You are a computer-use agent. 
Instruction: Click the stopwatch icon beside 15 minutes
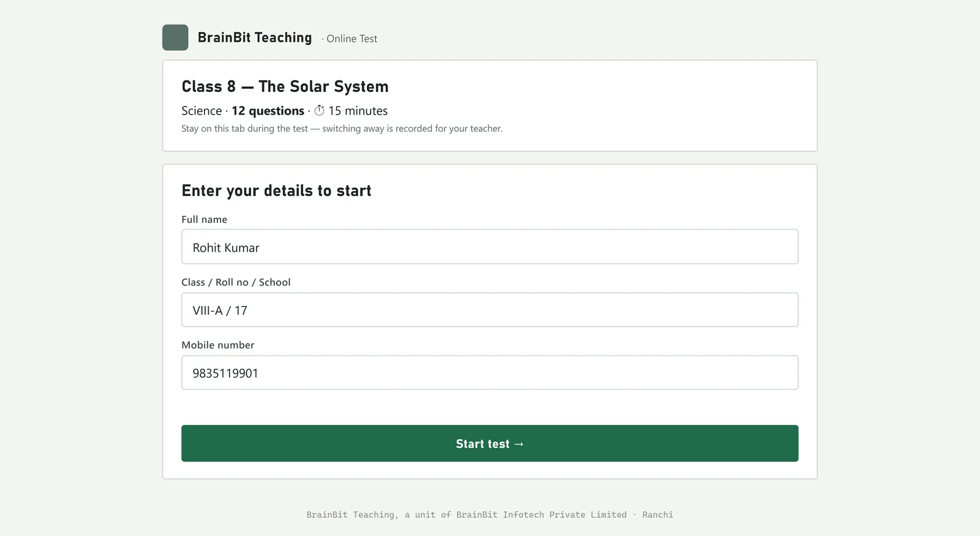coord(319,111)
